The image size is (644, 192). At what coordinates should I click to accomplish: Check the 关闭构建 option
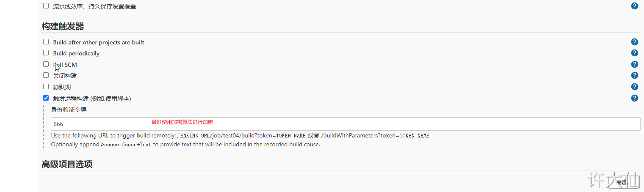46,75
